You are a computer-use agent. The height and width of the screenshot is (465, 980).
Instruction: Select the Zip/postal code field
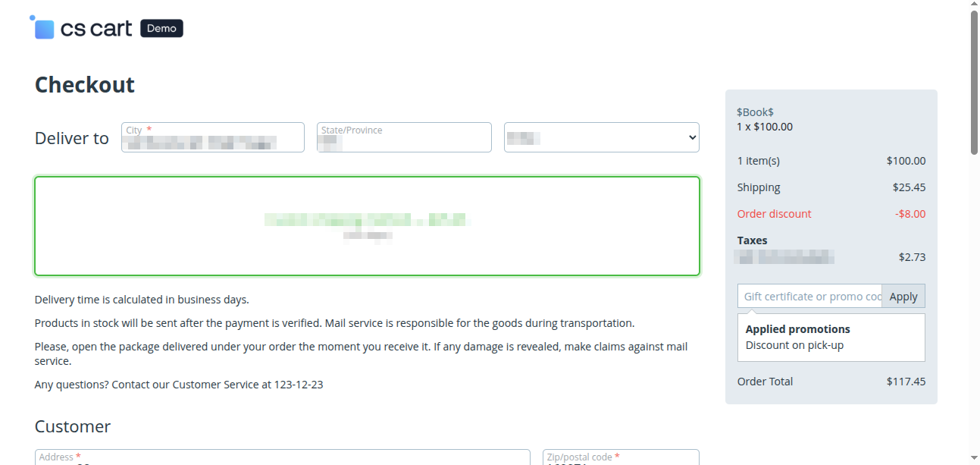621,457
